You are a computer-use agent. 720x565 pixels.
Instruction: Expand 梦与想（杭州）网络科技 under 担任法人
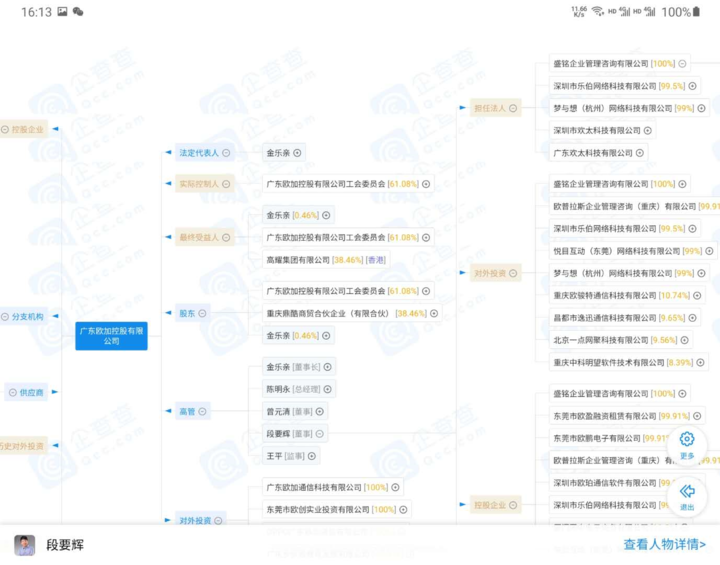702,108
